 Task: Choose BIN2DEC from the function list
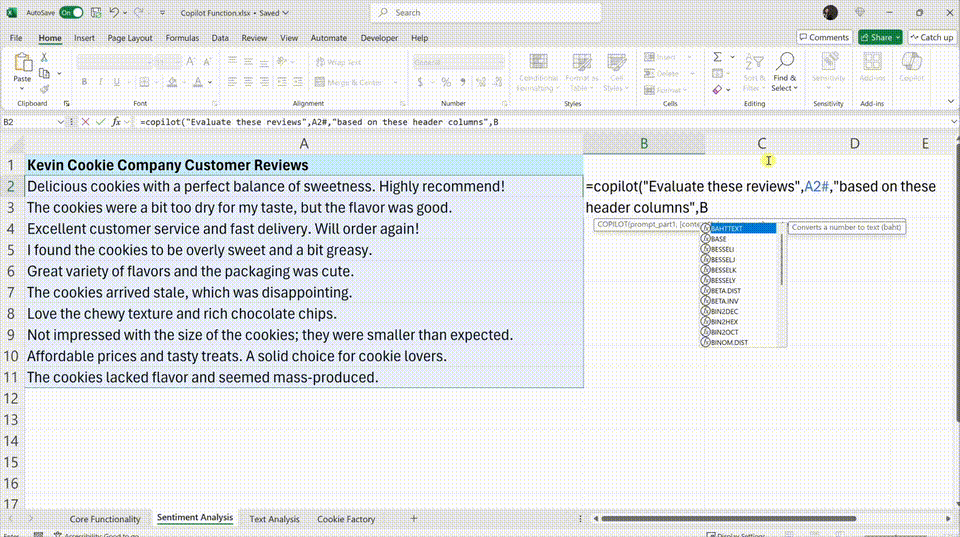[x=738, y=312]
